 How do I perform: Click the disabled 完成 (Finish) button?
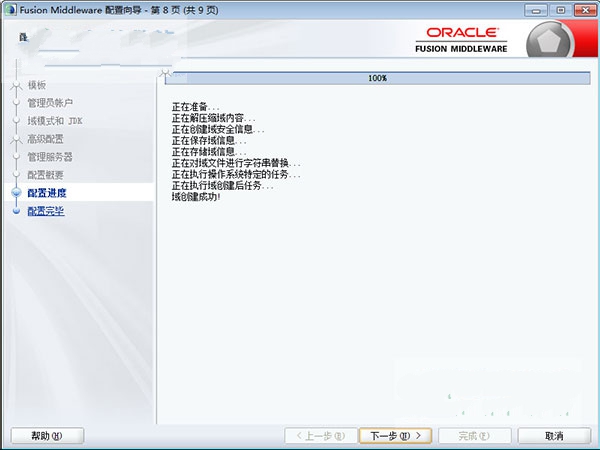coord(474,435)
